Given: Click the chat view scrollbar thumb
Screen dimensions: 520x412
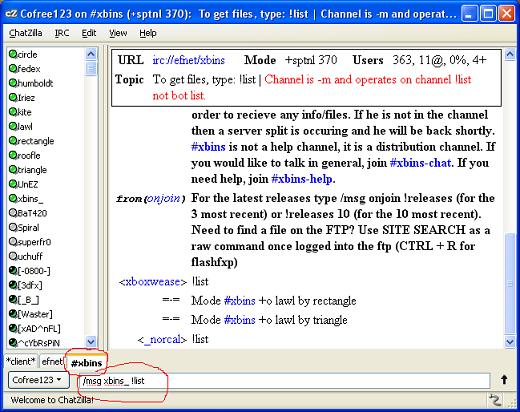Looking at the screenshot, I should [510, 283].
